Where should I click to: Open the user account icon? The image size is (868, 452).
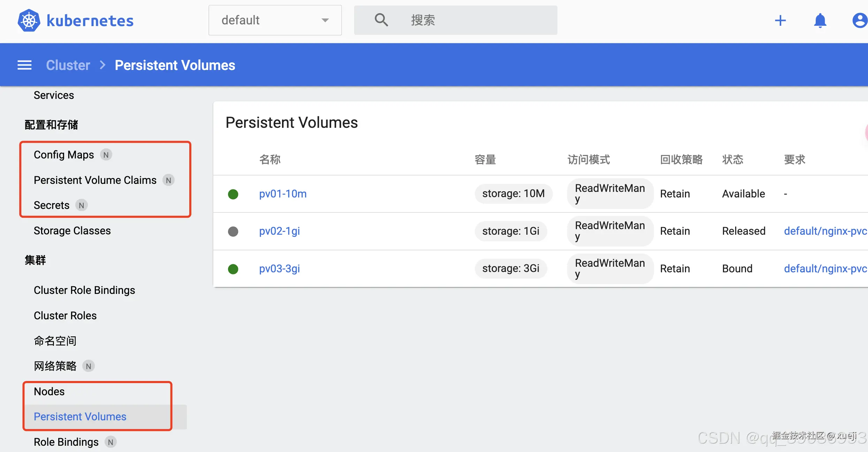(859, 21)
